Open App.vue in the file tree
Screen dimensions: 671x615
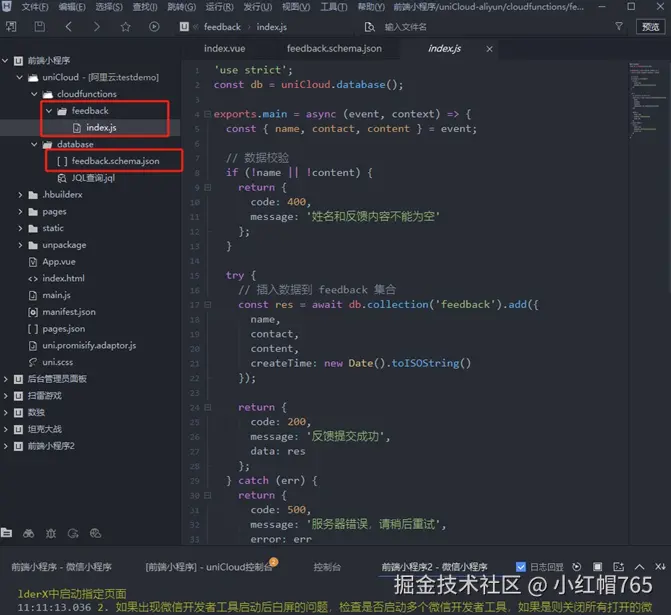pyautogui.click(x=59, y=262)
